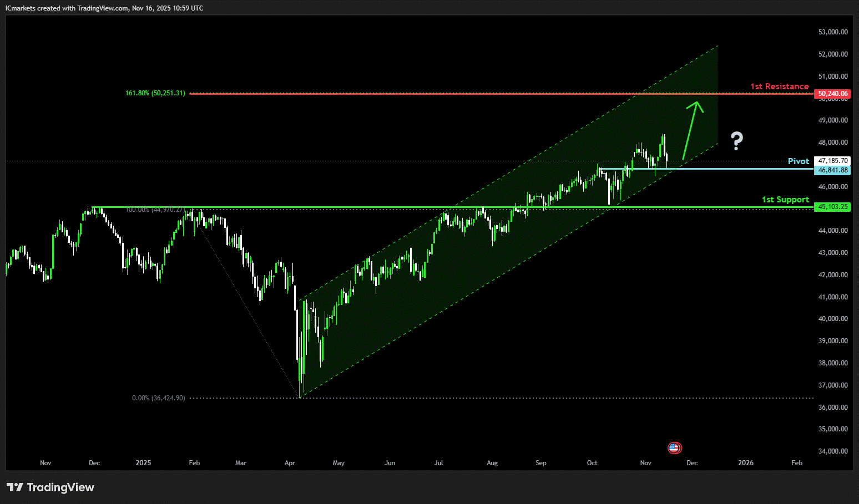Click the white question mark annotation
859x504 pixels.
click(x=736, y=141)
